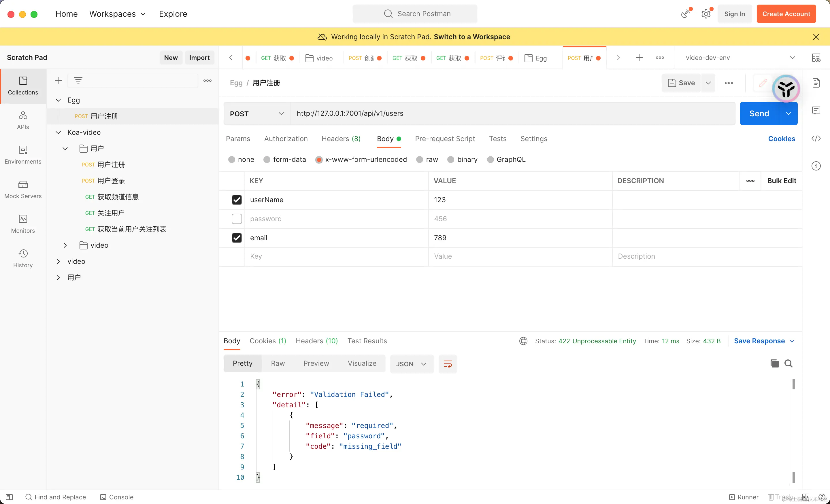This screenshot has height=504, width=830.
Task: Collapse the Koa-video collection
Action: [x=58, y=132]
